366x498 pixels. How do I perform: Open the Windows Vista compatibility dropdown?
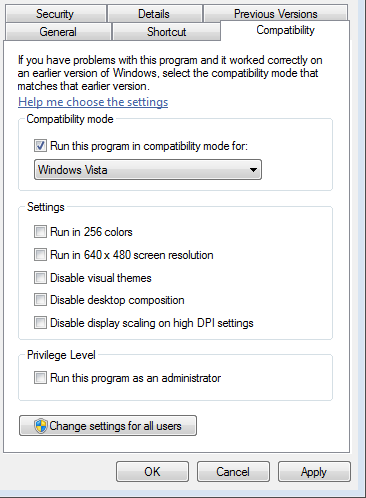point(148,170)
